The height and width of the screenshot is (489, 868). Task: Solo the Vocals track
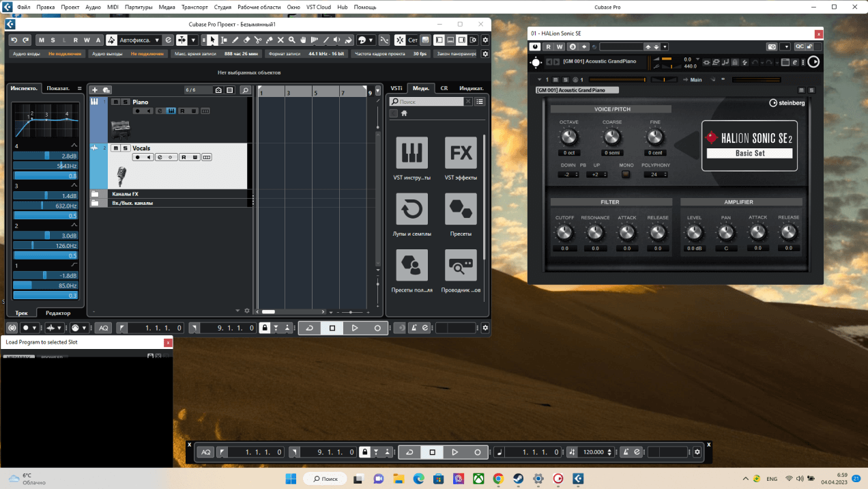point(125,148)
